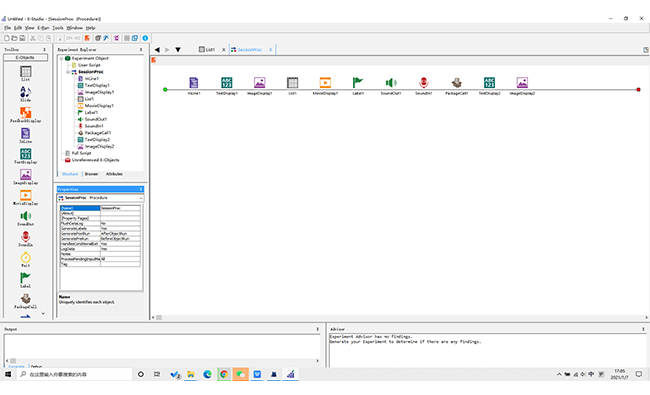Click the Label1 flag on the timeline
Image resolution: width=650 pixels, height=395 pixels.
pos(357,83)
